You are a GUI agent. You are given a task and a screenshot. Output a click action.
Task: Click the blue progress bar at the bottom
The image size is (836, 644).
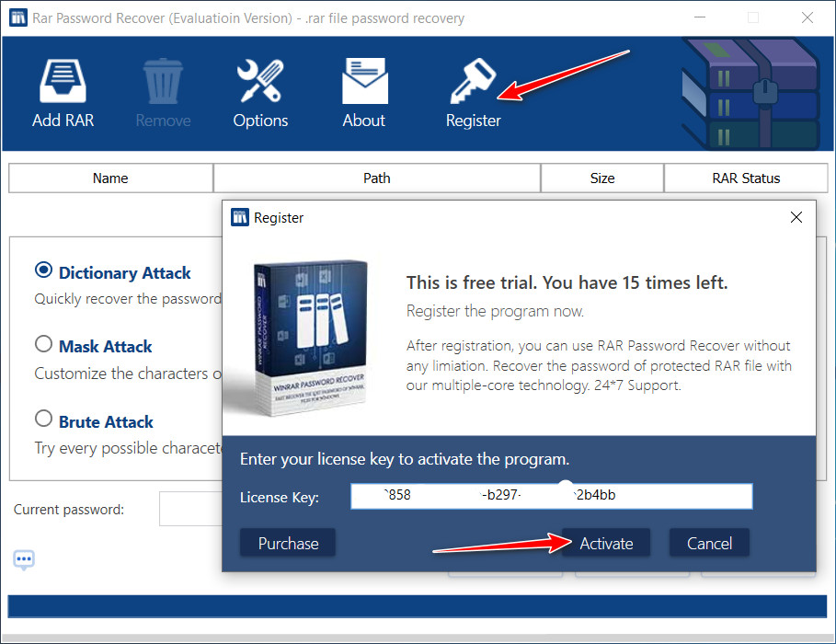coord(417,606)
